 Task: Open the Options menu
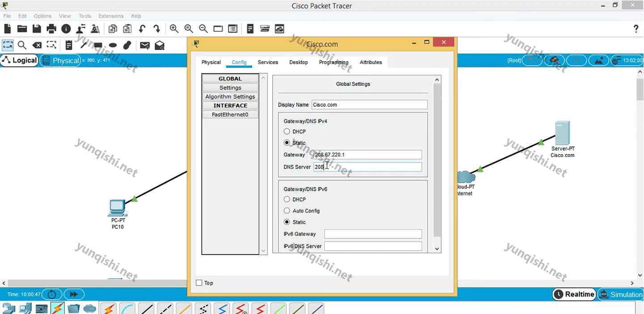click(42, 16)
